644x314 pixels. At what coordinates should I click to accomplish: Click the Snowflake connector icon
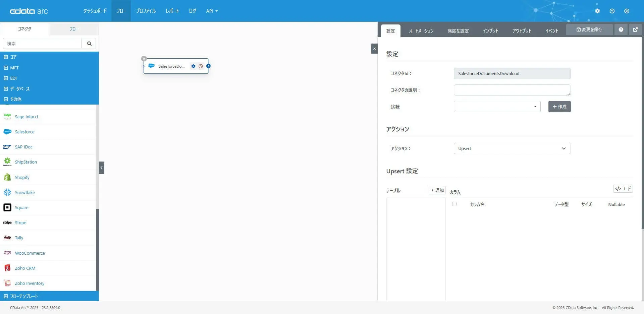[x=7, y=192]
